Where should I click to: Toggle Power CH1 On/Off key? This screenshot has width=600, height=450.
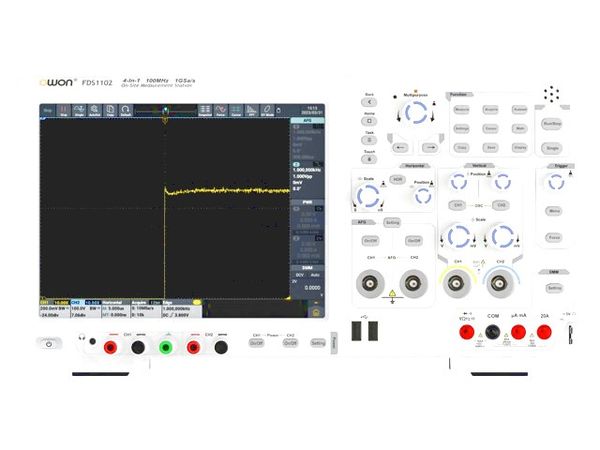pyautogui.click(x=256, y=343)
